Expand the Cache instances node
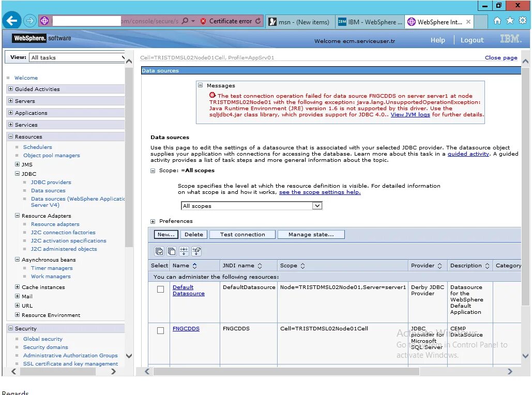The width and height of the screenshot is (532, 395). [17, 287]
